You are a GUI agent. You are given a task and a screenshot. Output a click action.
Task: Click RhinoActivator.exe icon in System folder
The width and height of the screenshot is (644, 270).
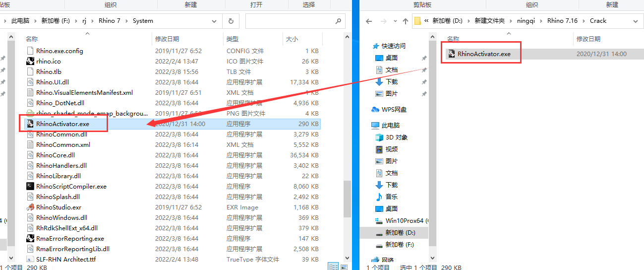pyautogui.click(x=30, y=124)
